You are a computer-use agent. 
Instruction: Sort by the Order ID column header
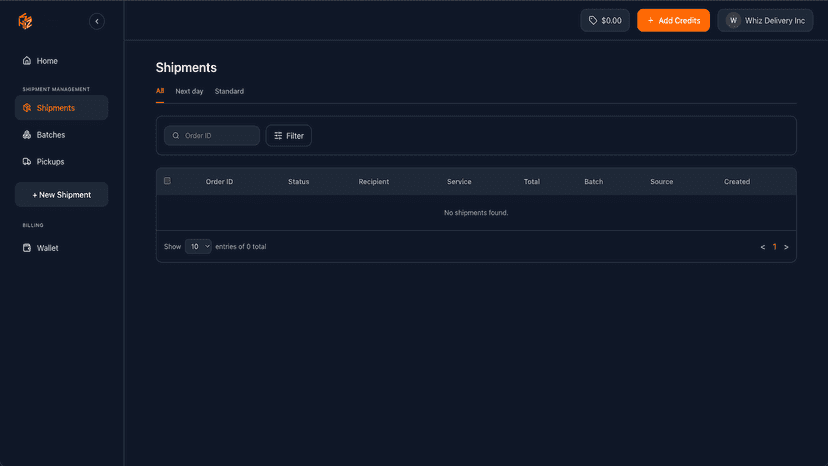tap(219, 182)
